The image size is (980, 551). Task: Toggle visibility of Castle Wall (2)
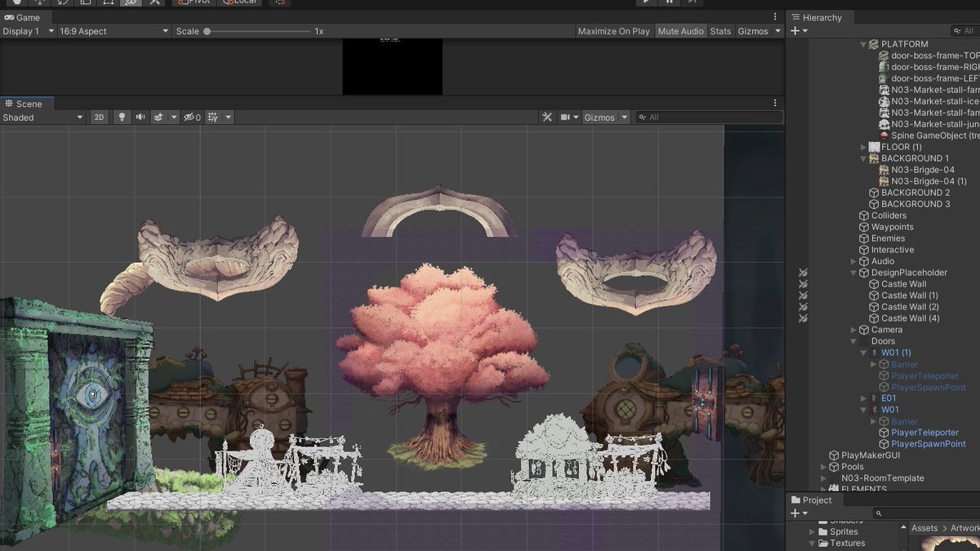pyautogui.click(x=803, y=307)
